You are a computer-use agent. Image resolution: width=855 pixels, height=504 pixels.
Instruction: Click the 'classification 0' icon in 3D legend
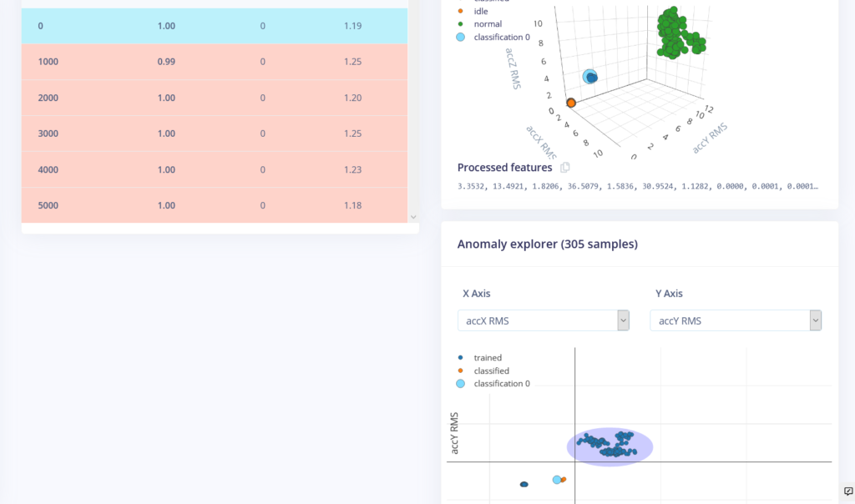(460, 37)
